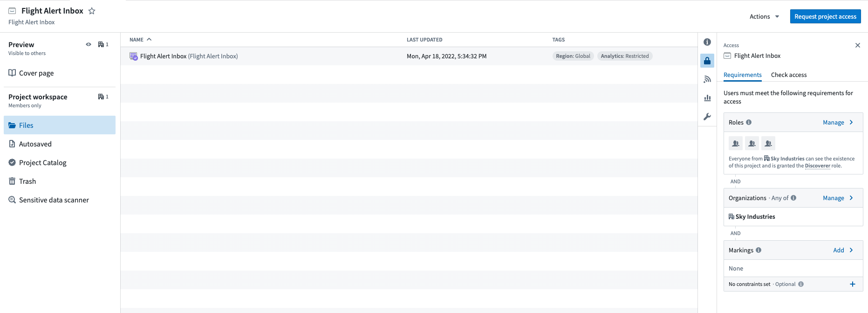
Task: Open the Files section
Action: coord(60,125)
